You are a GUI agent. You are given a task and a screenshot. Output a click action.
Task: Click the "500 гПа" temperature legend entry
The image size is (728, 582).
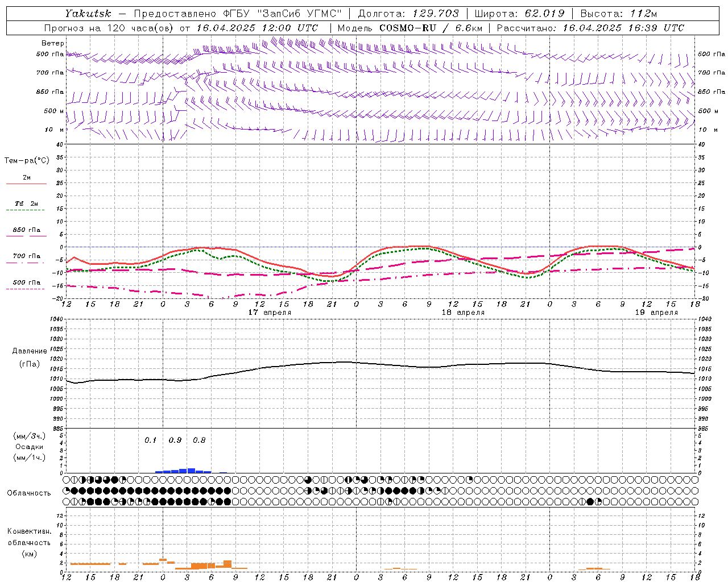click(26, 282)
